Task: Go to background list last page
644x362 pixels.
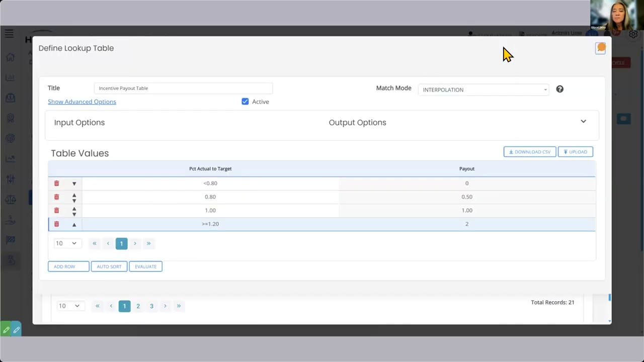Action: [179, 306]
